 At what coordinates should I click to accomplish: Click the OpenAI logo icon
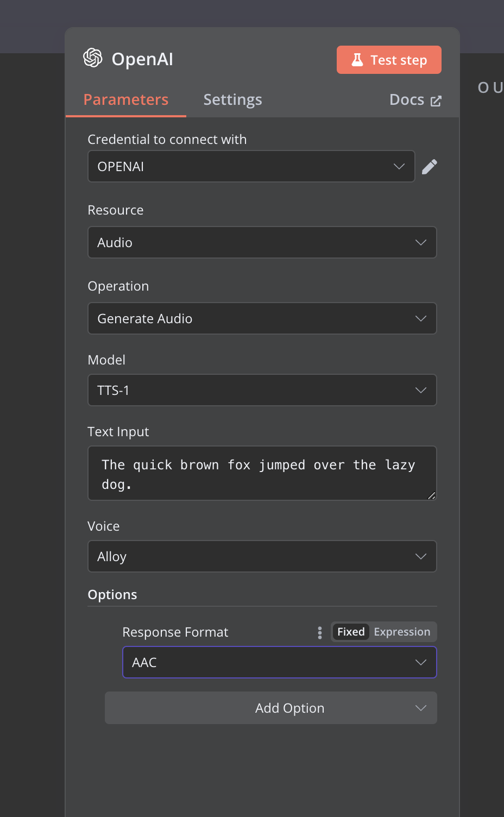93,58
